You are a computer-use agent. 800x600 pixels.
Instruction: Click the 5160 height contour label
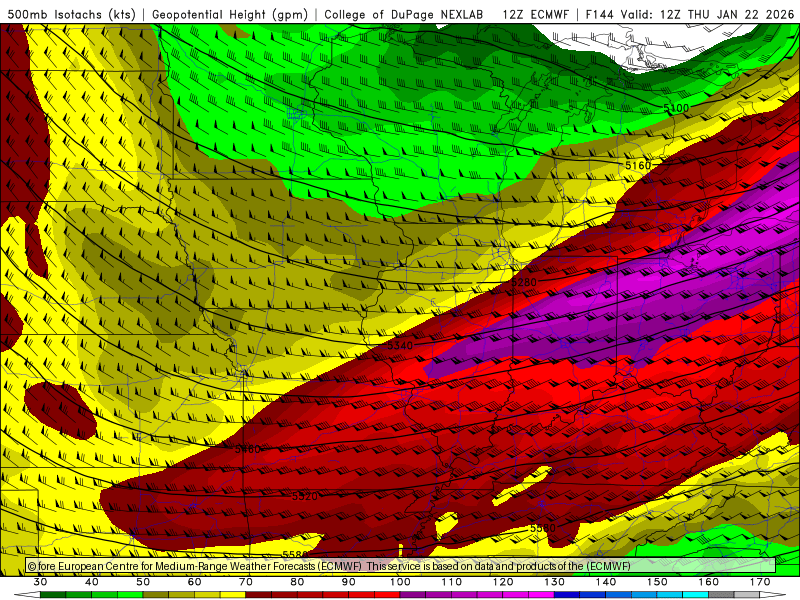click(x=638, y=165)
